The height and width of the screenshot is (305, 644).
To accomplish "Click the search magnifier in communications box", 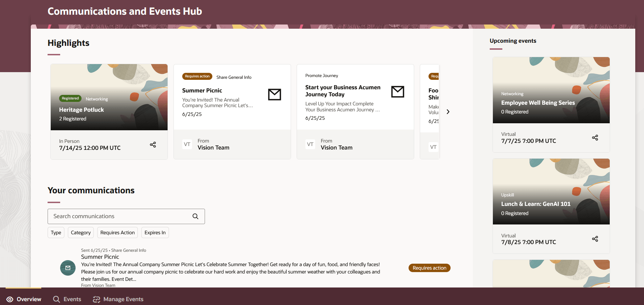I will pyautogui.click(x=196, y=216).
